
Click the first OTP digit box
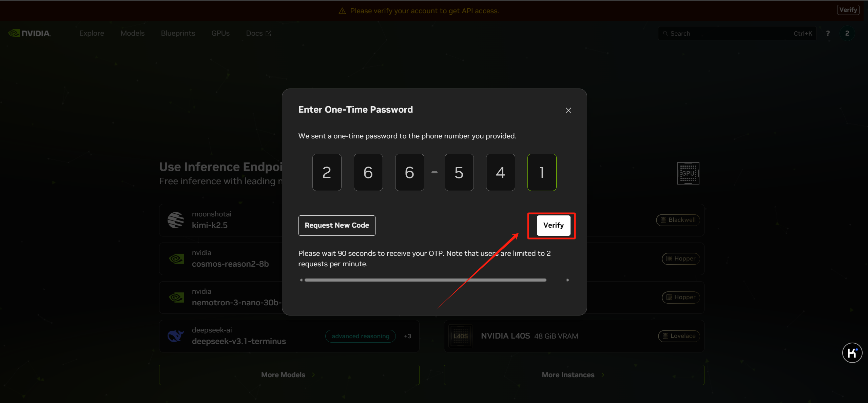click(327, 172)
